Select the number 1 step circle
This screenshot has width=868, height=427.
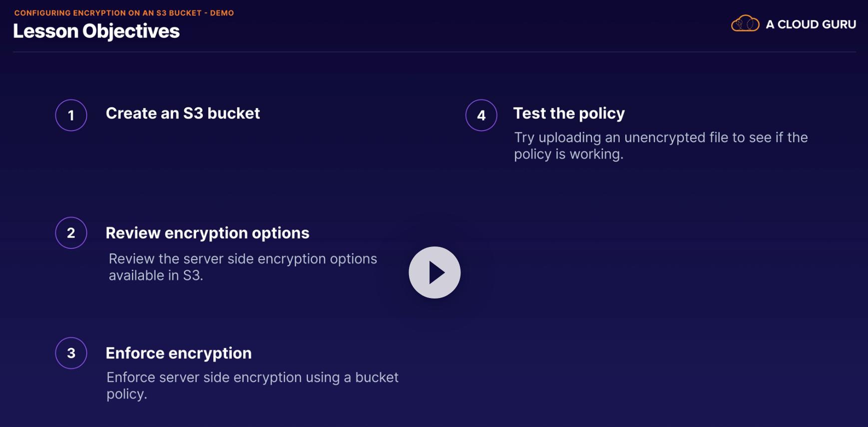71,115
